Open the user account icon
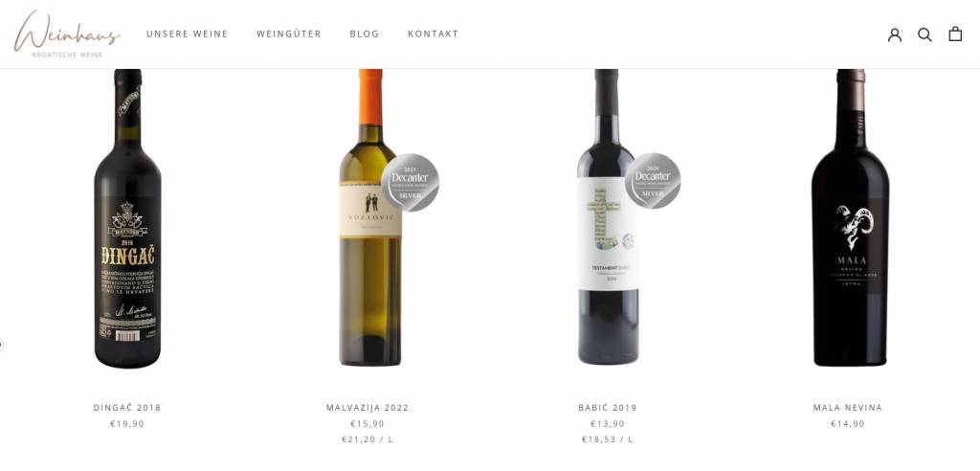The width and height of the screenshot is (980, 471). coord(895,34)
